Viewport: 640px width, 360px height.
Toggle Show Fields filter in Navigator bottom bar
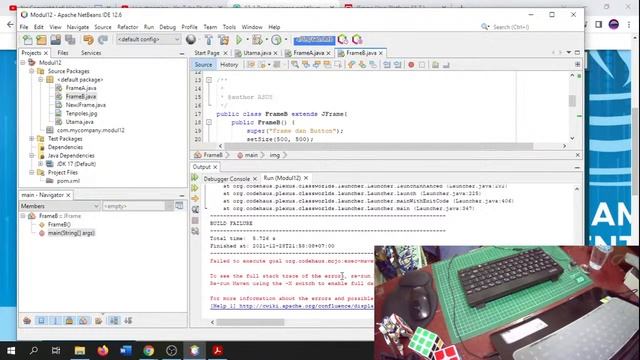point(41,321)
